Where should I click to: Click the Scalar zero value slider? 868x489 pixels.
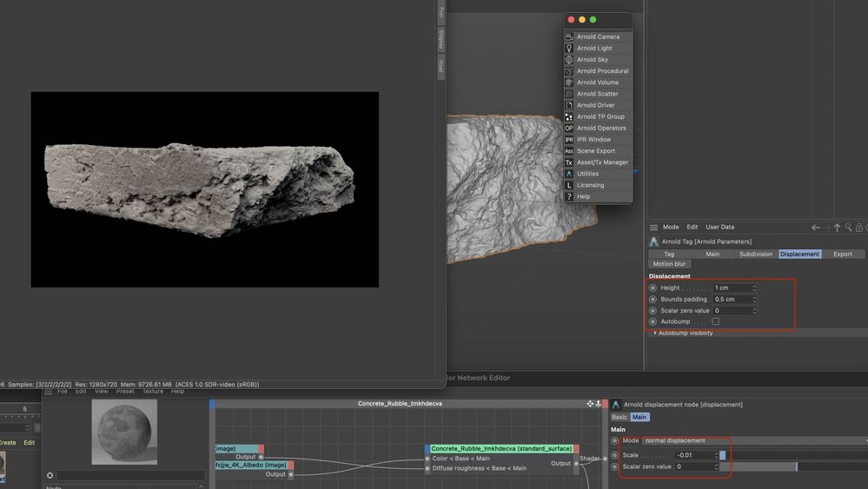click(793, 467)
